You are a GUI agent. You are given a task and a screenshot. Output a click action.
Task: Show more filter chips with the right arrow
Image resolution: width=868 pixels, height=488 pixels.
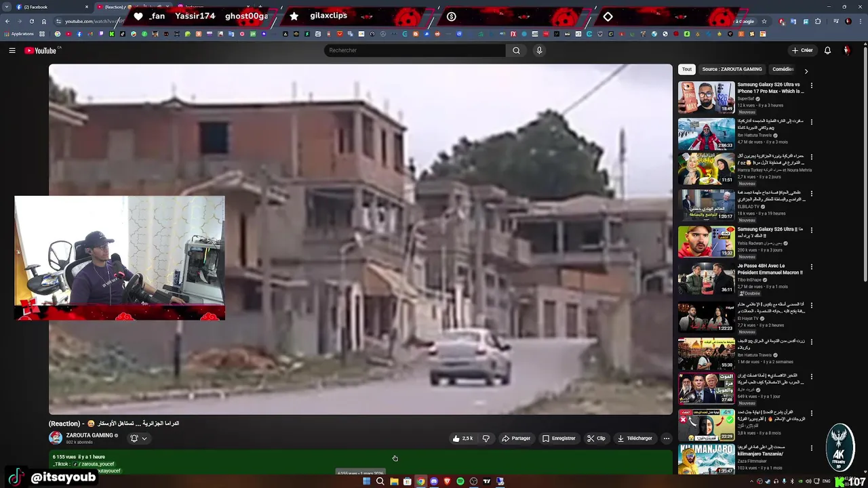pos(806,70)
